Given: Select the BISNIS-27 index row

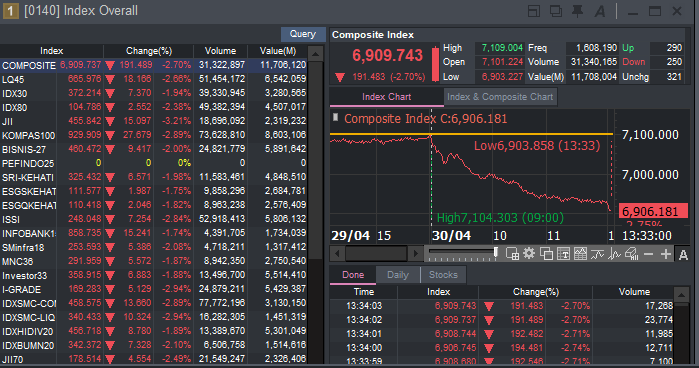Looking at the screenshot, I should click(154, 149).
